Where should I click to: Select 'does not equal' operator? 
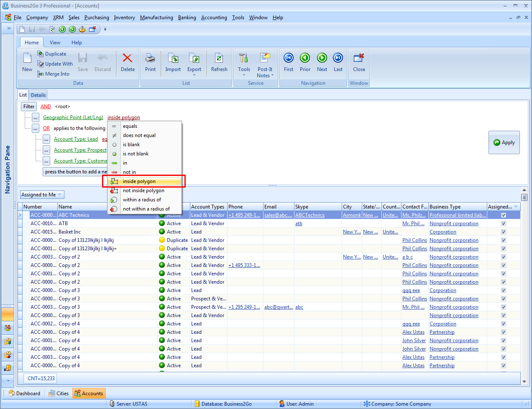[145, 135]
